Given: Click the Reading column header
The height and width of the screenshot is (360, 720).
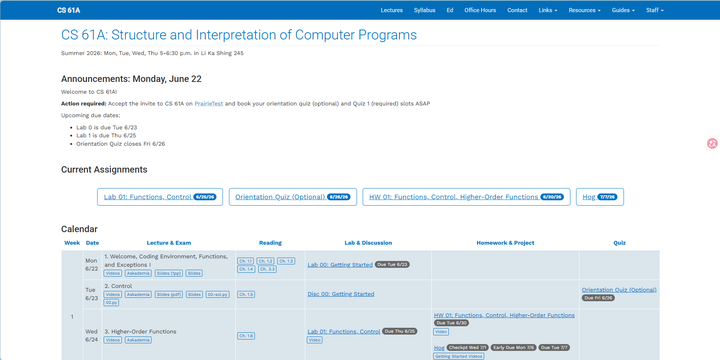Looking at the screenshot, I should click(270, 243).
